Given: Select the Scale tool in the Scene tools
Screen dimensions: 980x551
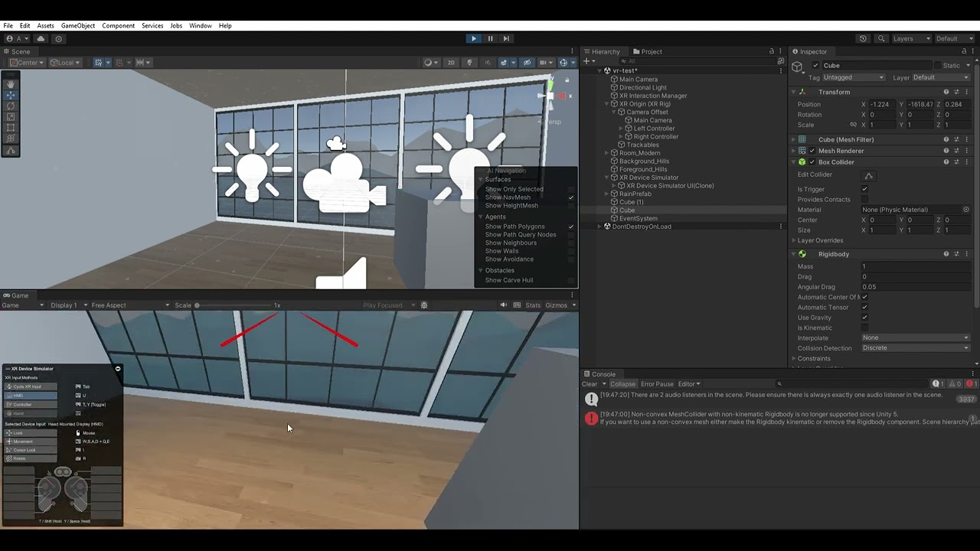Looking at the screenshot, I should point(11,117).
